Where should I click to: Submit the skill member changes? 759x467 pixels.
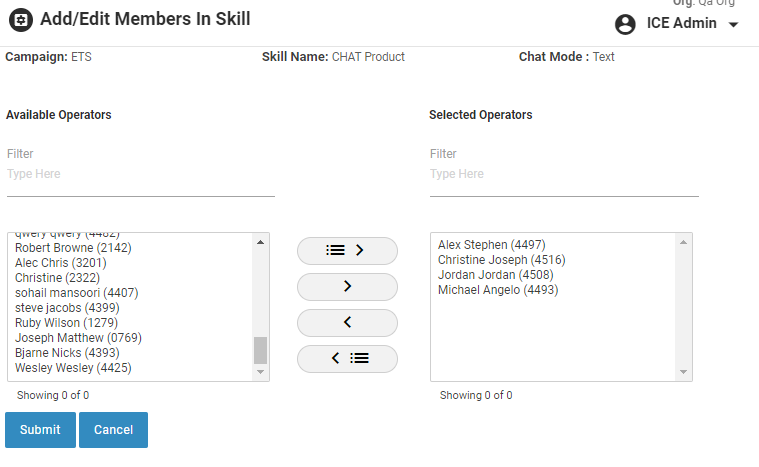40,430
